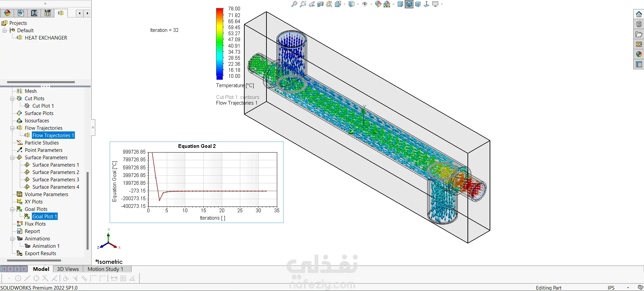Open the File Explorer task pane icon

point(639,34)
